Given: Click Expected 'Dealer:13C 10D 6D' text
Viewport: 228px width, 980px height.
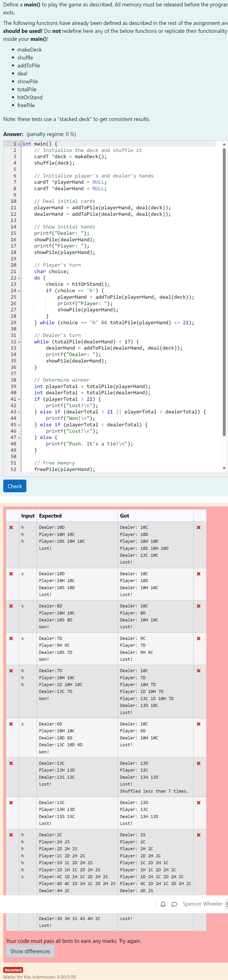Looking at the screenshot, I should coord(60,745).
